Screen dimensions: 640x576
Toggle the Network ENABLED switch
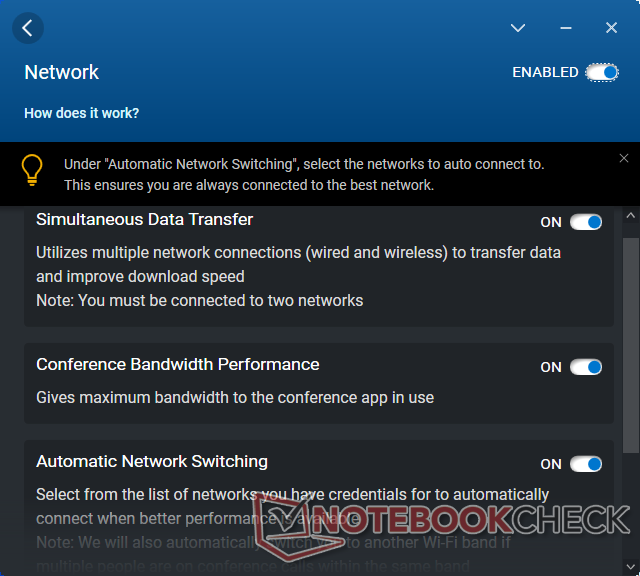point(602,72)
